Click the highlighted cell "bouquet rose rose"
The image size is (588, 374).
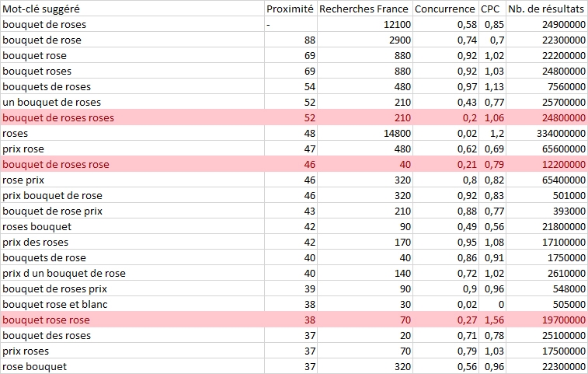pyautogui.click(x=132, y=320)
